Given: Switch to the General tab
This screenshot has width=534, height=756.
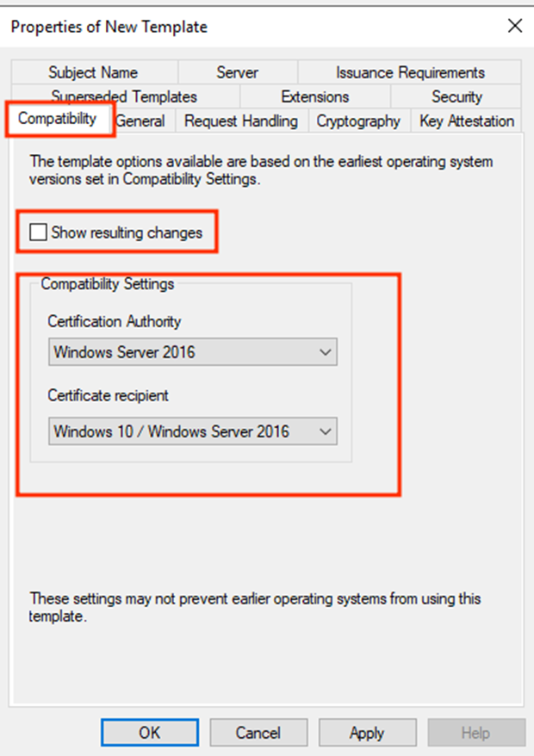Looking at the screenshot, I should [x=140, y=121].
